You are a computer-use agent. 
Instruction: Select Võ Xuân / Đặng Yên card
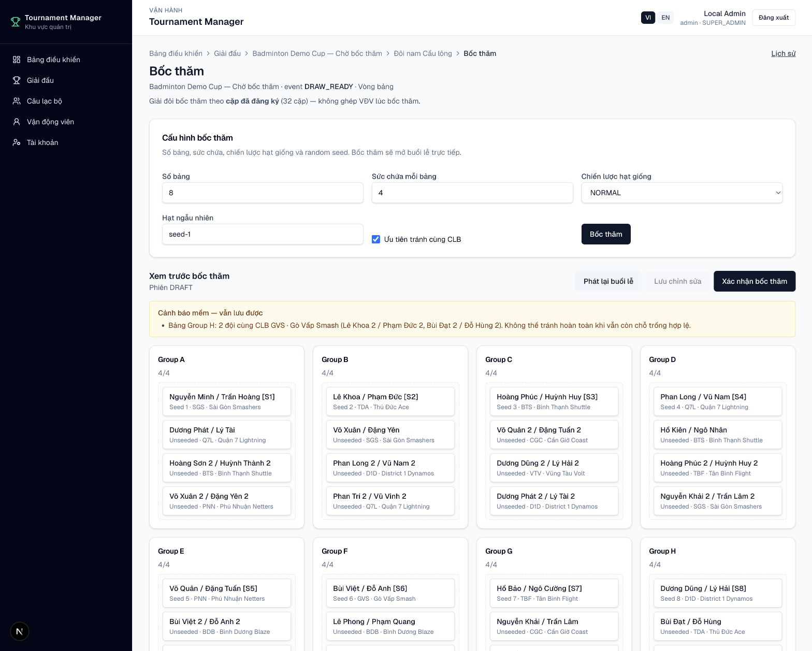pos(390,435)
